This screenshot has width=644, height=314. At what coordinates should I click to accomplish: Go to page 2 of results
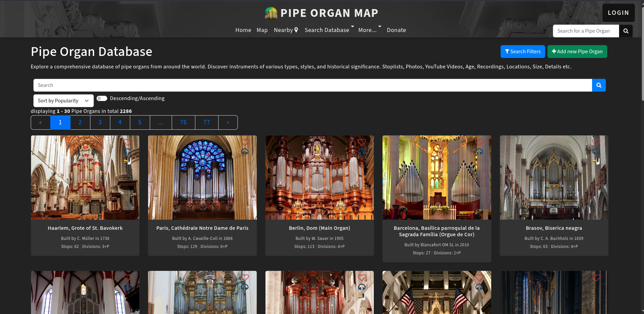point(80,122)
